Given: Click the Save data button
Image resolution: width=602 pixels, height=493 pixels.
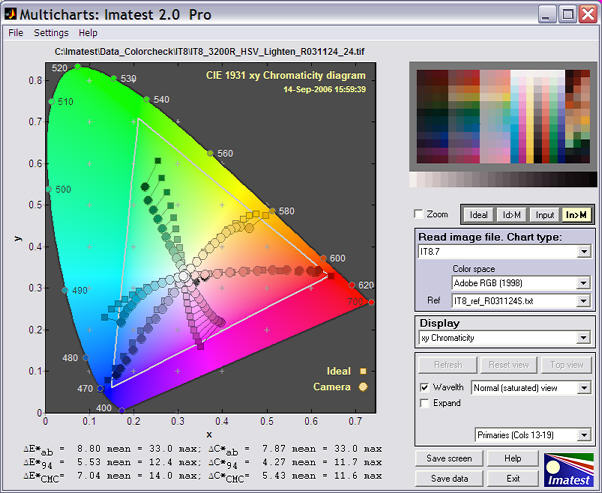Looking at the screenshot, I should (x=449, y=478).
